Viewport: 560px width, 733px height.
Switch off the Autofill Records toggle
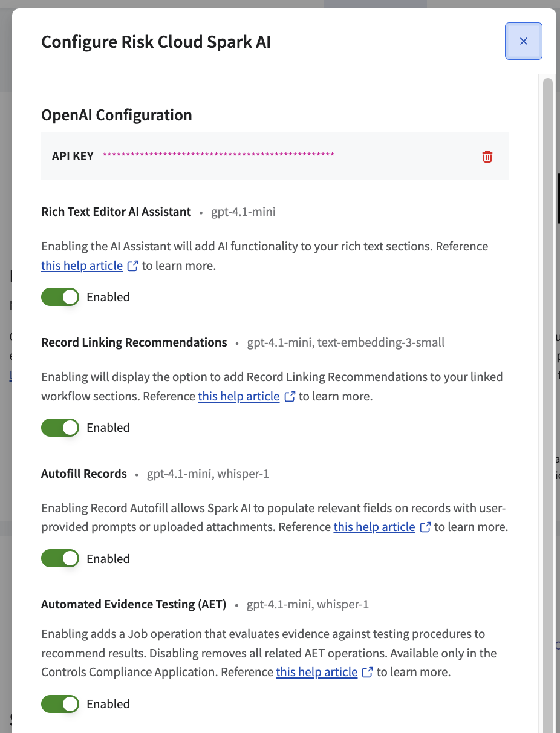pos(60,559)
